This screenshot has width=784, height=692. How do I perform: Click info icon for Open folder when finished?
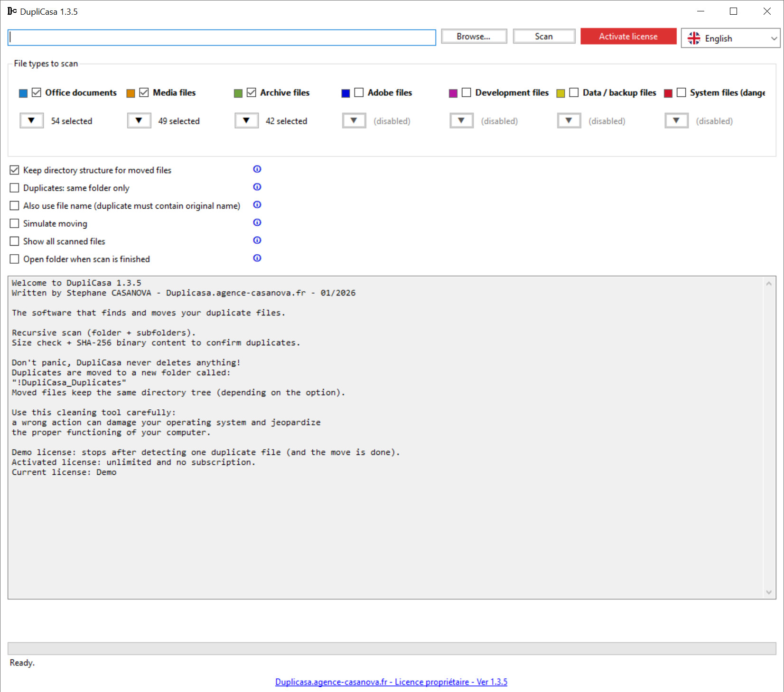[257, 258]
